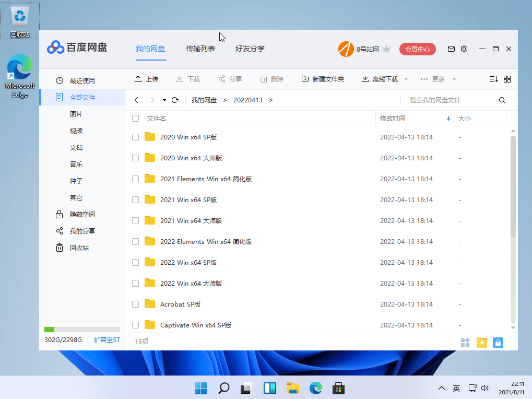Click the 2022 Win x64 大师版 folder icon

[x=150, y=283]
